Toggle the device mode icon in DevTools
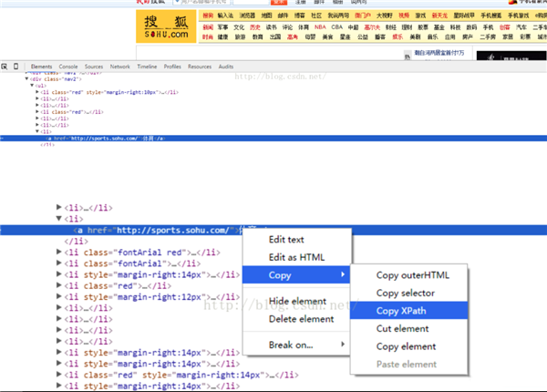The height and width of the screenshot is (392, 547). tap(17, 67)
